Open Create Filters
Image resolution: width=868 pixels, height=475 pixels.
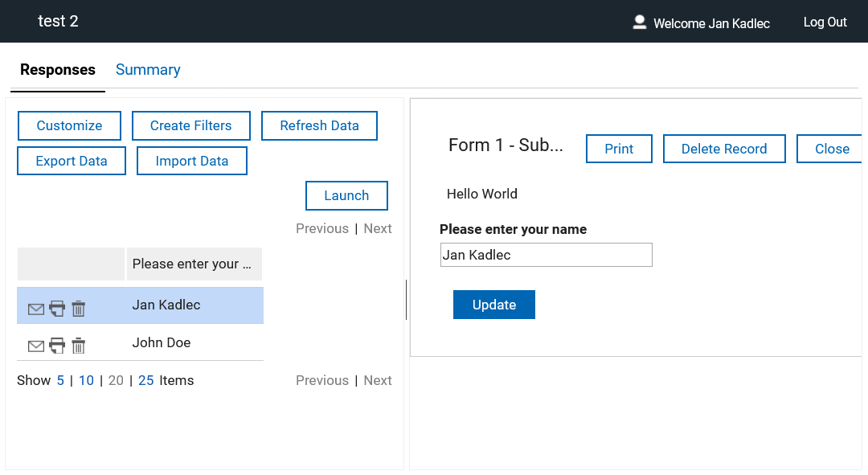(x=190, y=125)
